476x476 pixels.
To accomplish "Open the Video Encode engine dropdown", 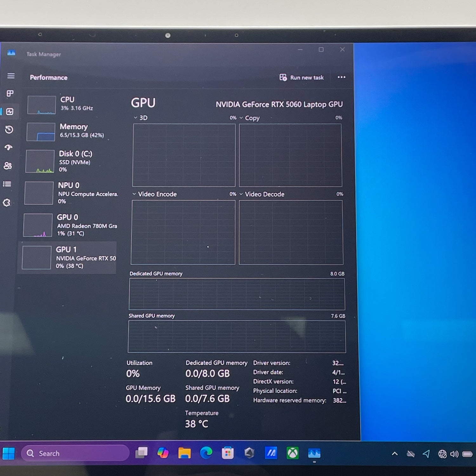I will [134, 194].
